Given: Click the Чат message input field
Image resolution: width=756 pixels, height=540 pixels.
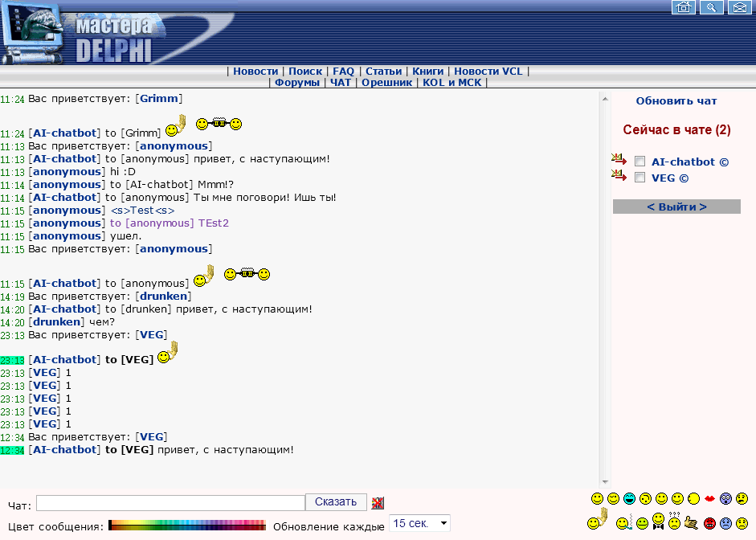Looking at the screenshot, I should click(x=170, y=503).
